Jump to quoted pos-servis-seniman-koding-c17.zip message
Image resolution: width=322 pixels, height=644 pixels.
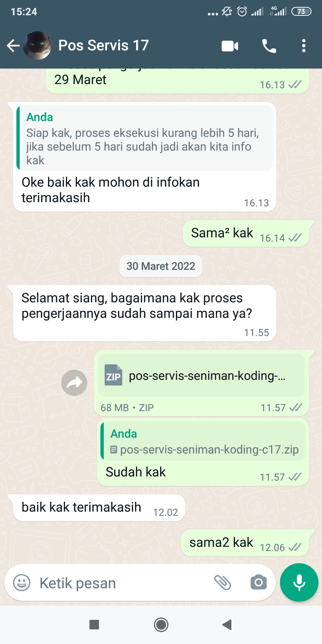[x=203, y=441]
